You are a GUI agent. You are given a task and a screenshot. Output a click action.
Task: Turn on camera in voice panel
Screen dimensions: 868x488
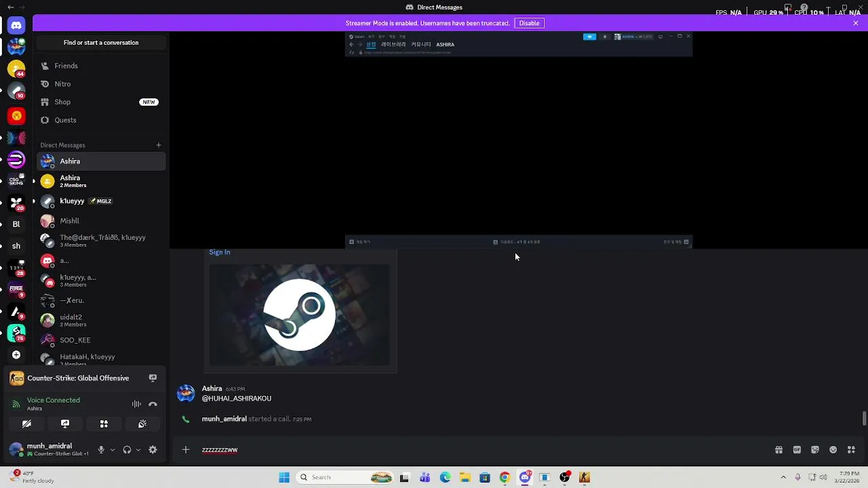(x=26, y=424)
